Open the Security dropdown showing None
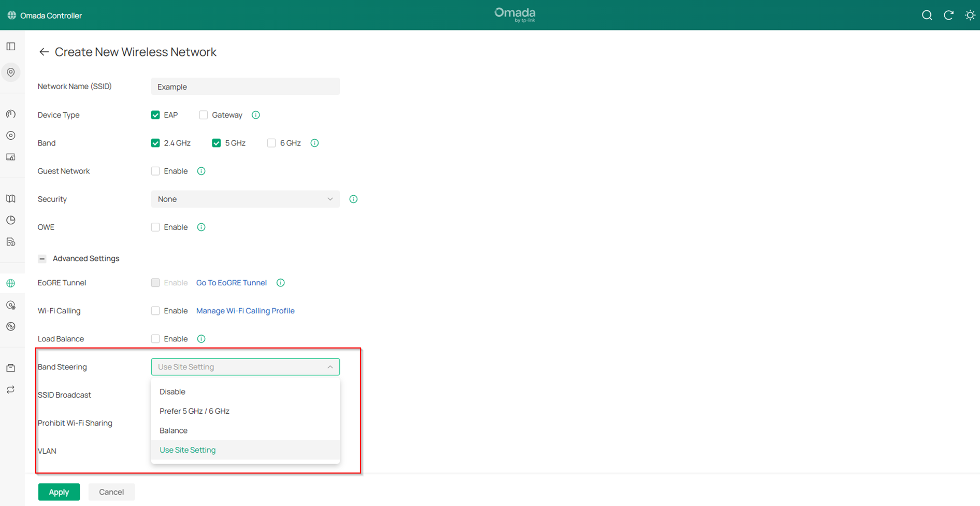 (244, 199)
